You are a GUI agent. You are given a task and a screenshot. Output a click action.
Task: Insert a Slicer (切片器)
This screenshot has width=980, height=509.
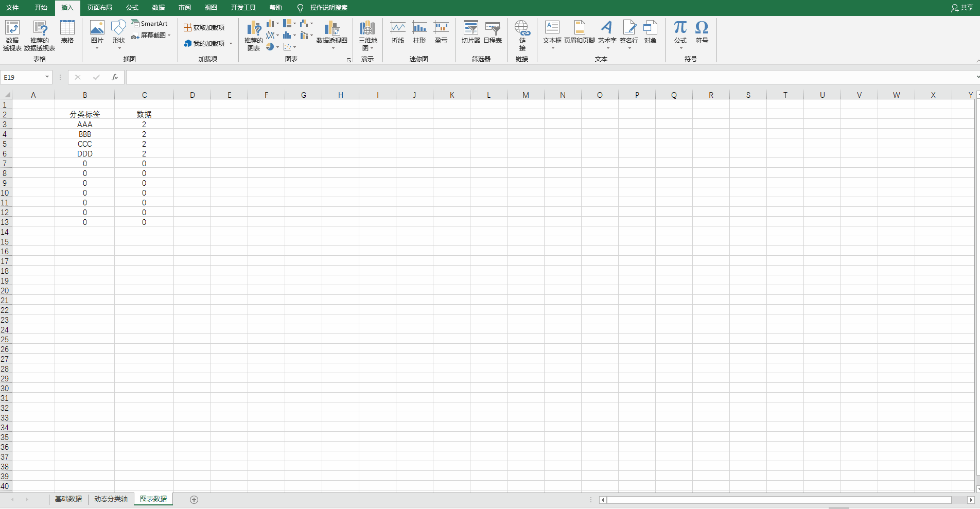coord(471,32)
